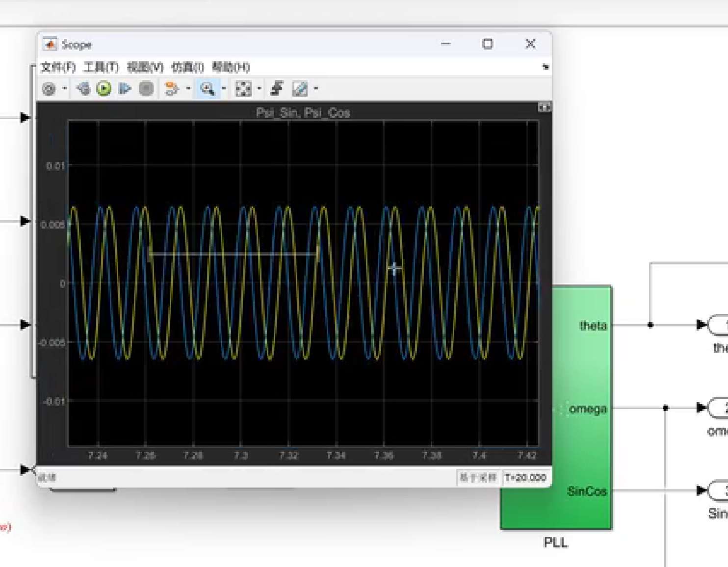Scale axes limits with the autoscale icon
728x567 pixels.
(x=243, y=89)
